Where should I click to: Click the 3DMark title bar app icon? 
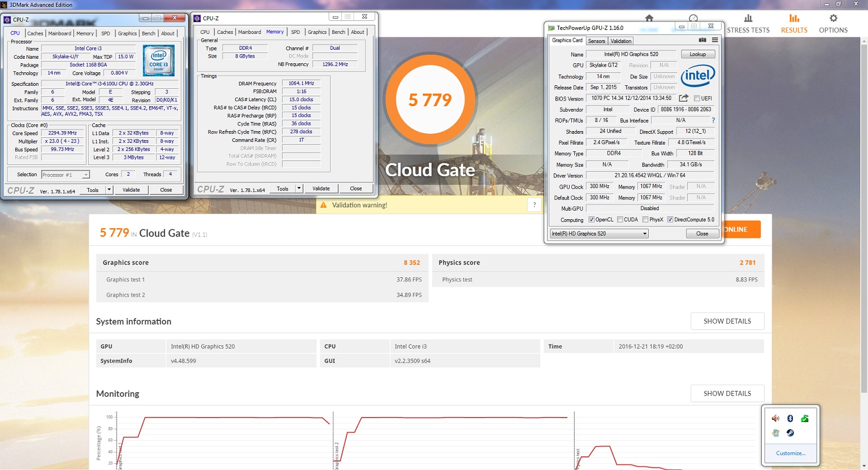4,5
